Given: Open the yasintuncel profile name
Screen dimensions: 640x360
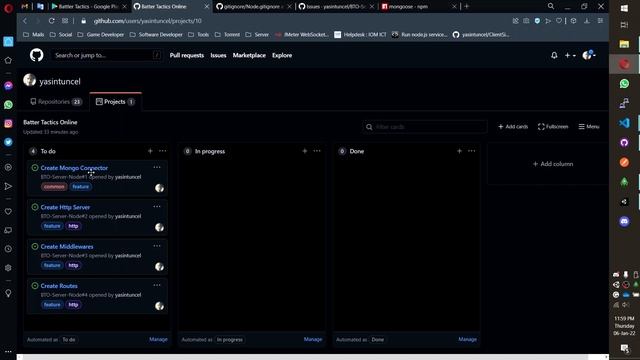Looking at the screenshot, I should tap(60, 81).
